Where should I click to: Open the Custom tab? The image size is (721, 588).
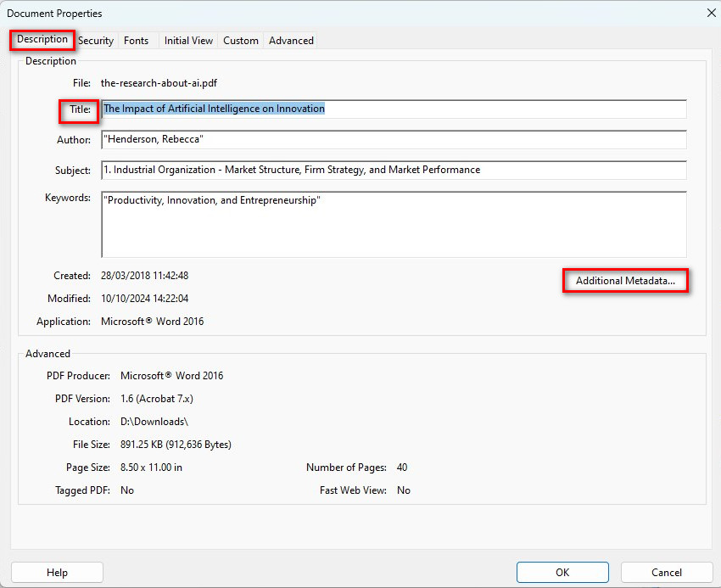pos(240,40)
